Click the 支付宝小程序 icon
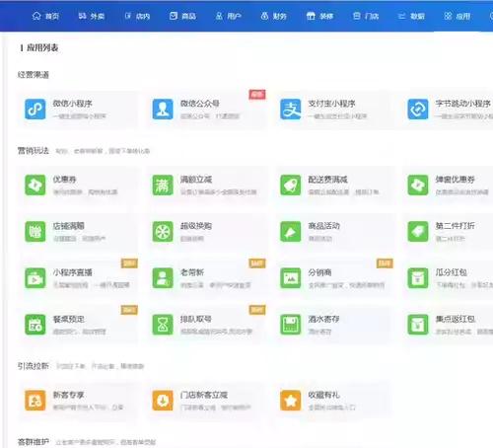This screenshot has height=448, width=493. coord(291,110)
